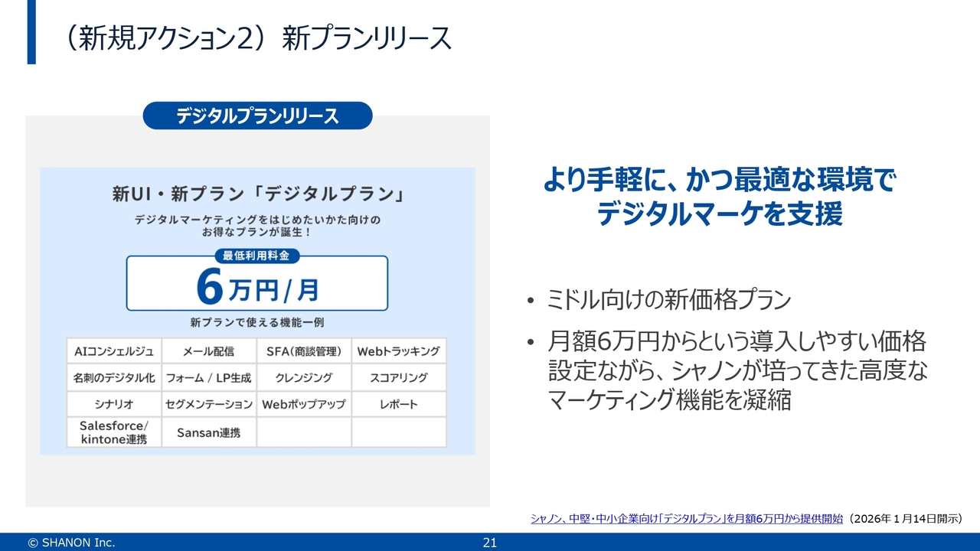Select the スコアリング feature cell
This screenshot has width=980, height=551.
[399, 377]
